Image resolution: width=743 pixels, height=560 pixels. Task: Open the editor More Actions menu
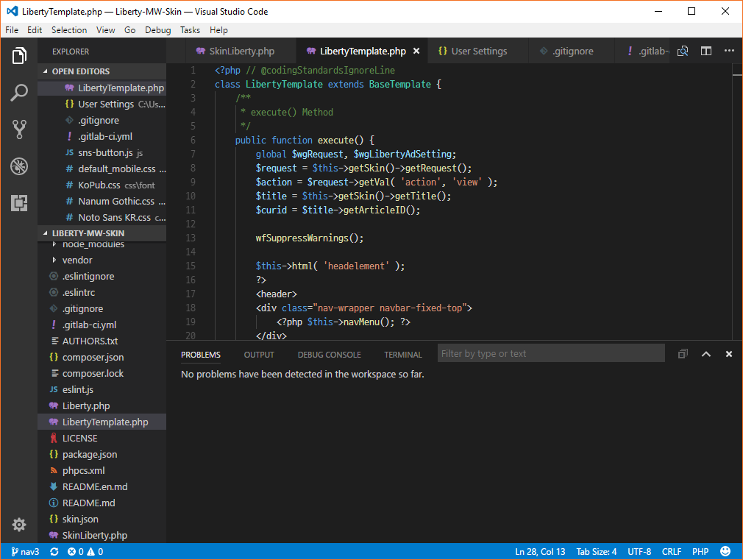[729, 51]
